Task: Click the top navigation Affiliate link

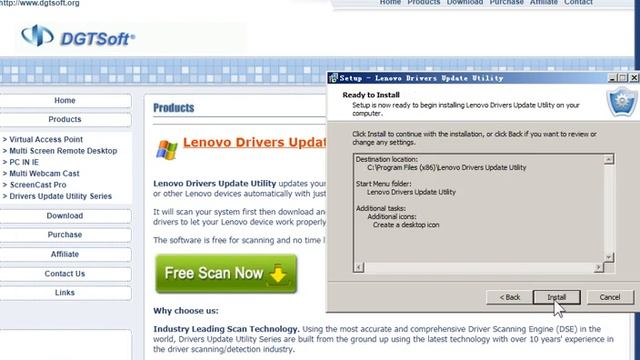Action: click(544, 2)
